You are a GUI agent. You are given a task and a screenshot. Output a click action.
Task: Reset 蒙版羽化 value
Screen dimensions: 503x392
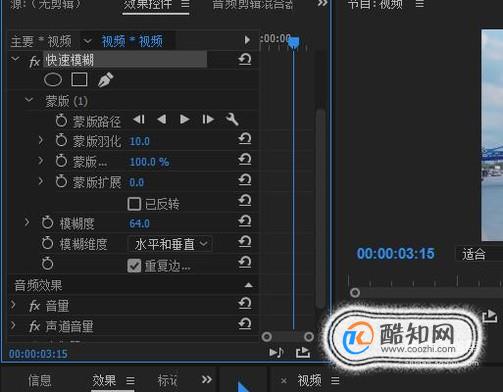pyautogui.click(x=245, y=138)
